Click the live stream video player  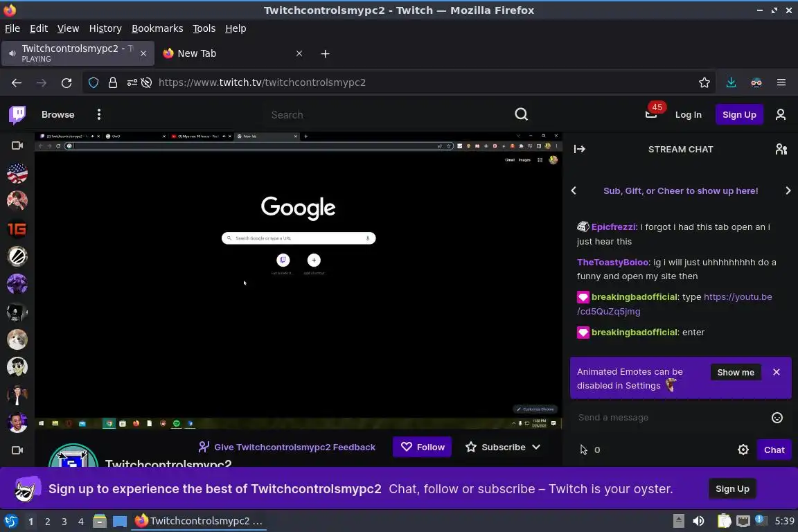[299, 281]
